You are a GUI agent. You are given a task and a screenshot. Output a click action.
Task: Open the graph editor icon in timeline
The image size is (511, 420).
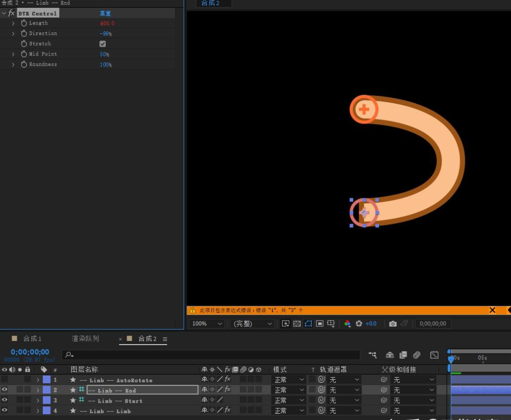(x=434, y=355)
